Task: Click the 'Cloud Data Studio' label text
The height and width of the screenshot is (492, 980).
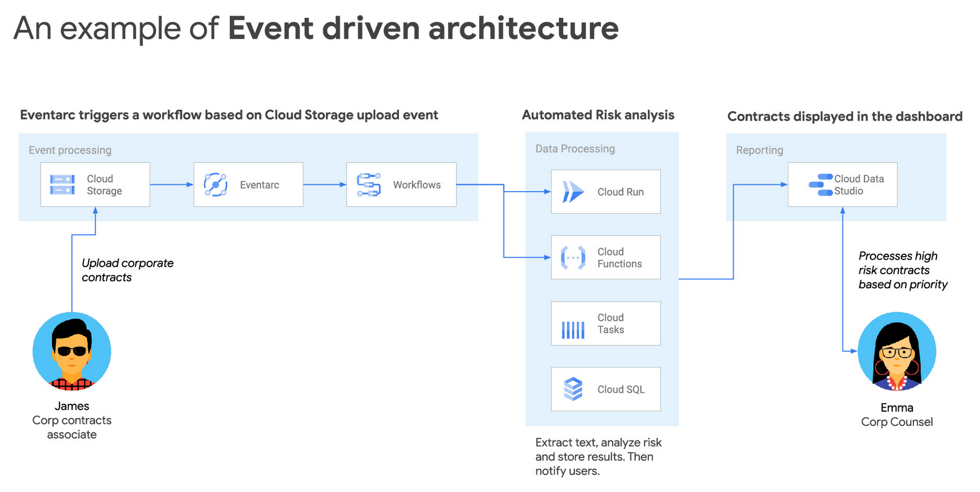Action: 859,185
